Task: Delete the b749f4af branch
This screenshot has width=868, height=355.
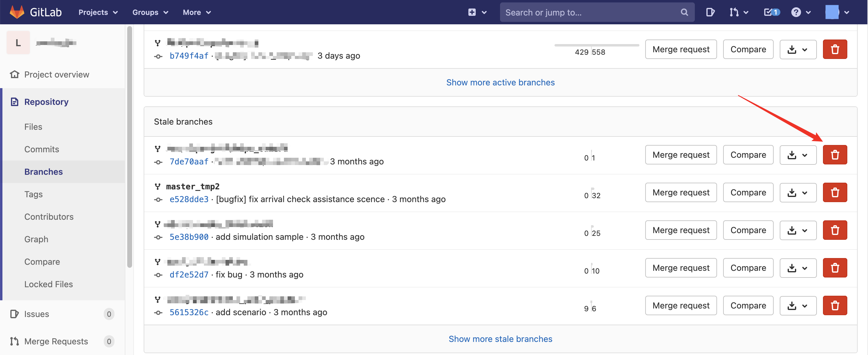Action: coord(835,50)
